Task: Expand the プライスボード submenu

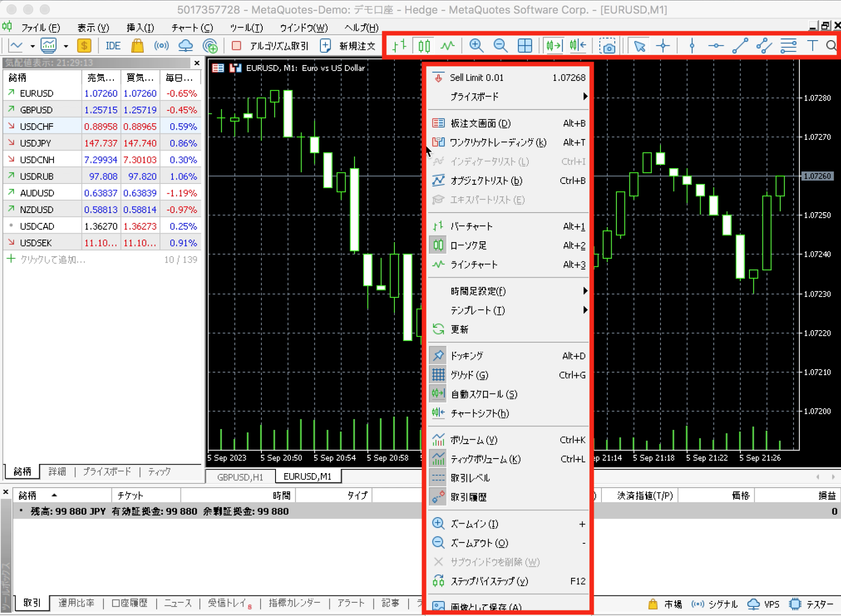Action: pyautogui.click(x=508, y=97)
